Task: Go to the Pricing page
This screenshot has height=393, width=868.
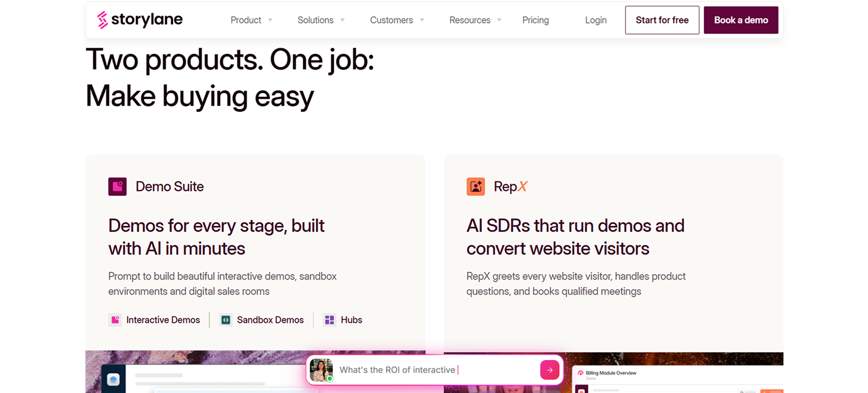Action: tap(535, 20)
